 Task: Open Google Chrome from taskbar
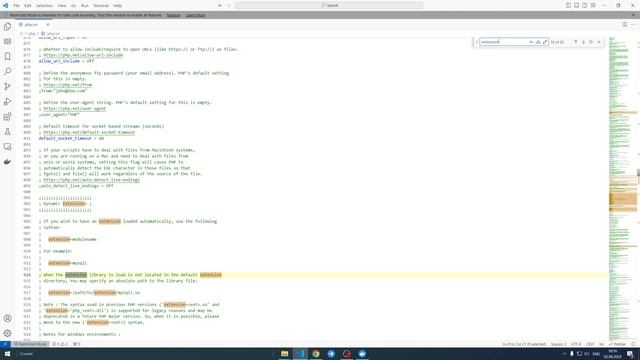[316, 354]
